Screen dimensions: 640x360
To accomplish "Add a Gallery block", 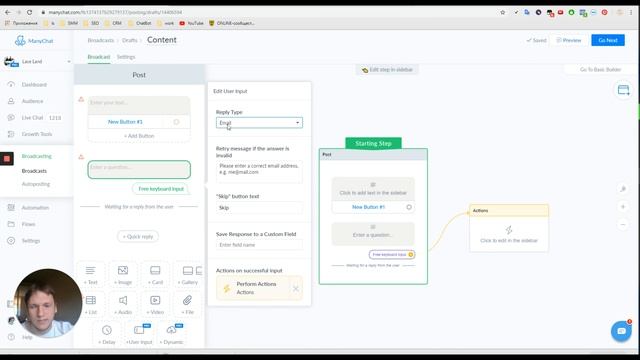I will coord(188,275).
